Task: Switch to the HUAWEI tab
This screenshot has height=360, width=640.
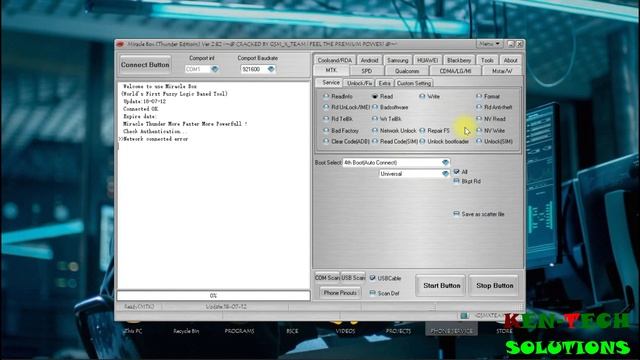Action: (x=427, y=60)
